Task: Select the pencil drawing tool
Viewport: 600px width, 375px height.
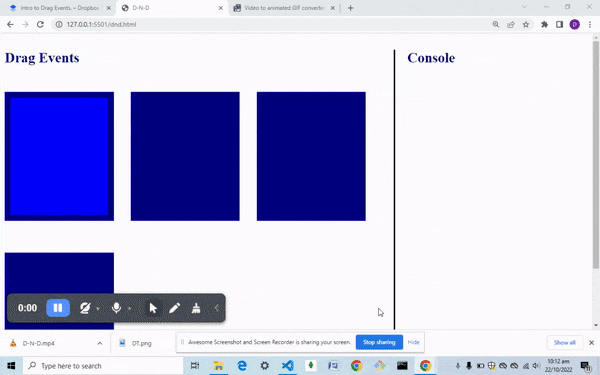Action: point(174,308)
